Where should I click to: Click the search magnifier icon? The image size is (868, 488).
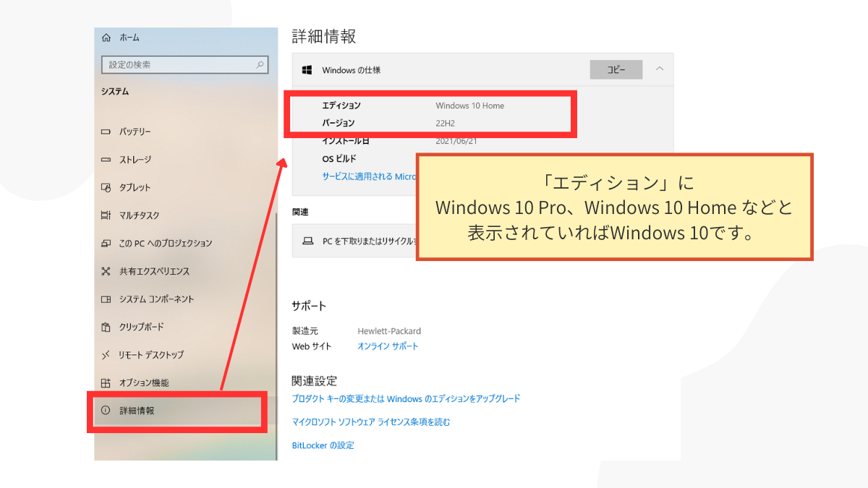pos(260,65)
